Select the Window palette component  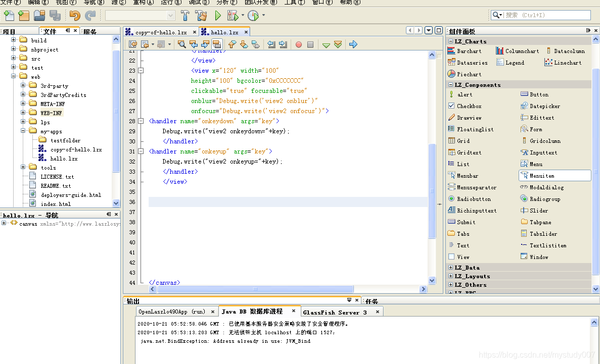pyautogui.click(x=535, y=257)
